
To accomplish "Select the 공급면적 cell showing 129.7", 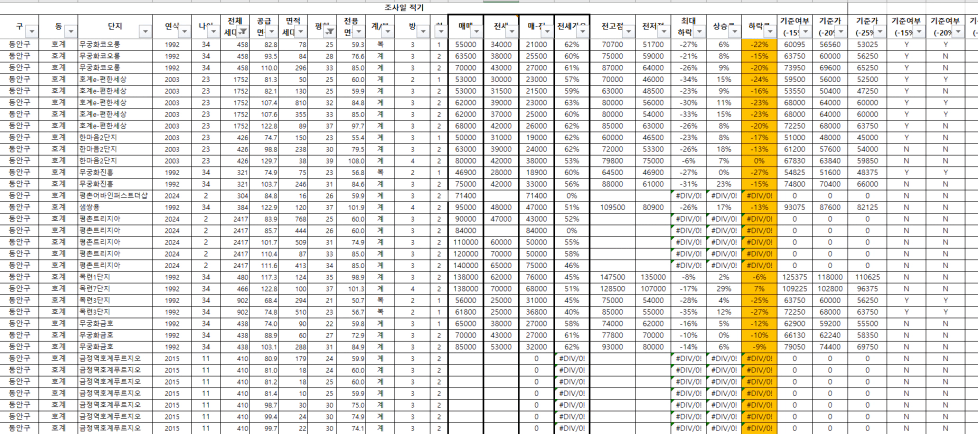I will pyautogui.click(x=266, y=161).
